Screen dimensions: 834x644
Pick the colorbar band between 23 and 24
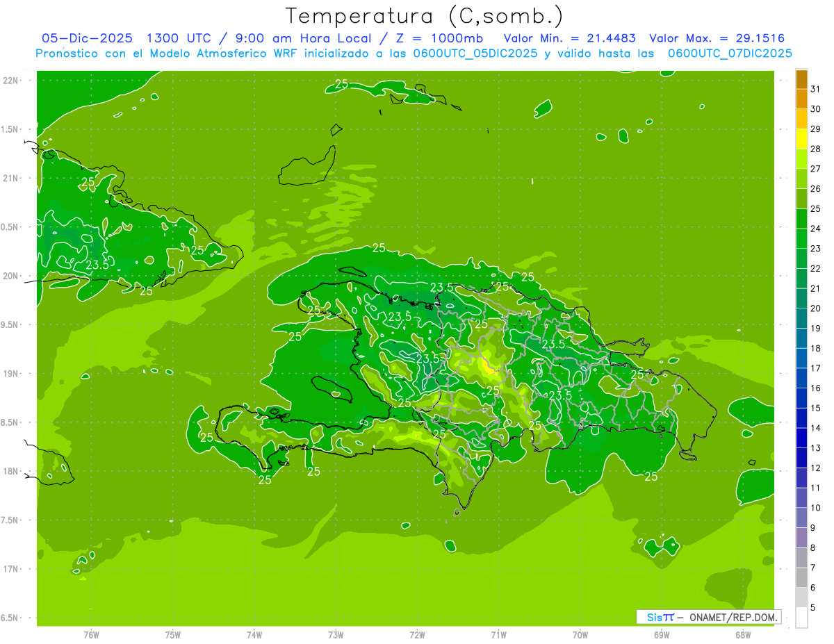pyautogui.click(x=801, y=238)
